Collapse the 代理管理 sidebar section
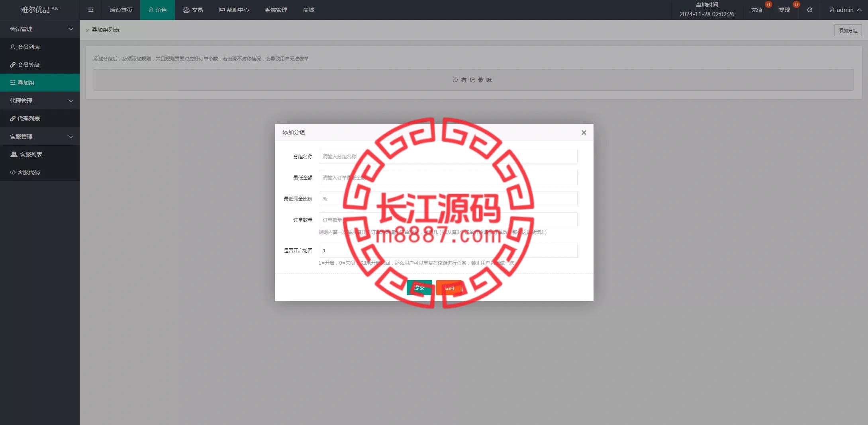 (40, 101)
